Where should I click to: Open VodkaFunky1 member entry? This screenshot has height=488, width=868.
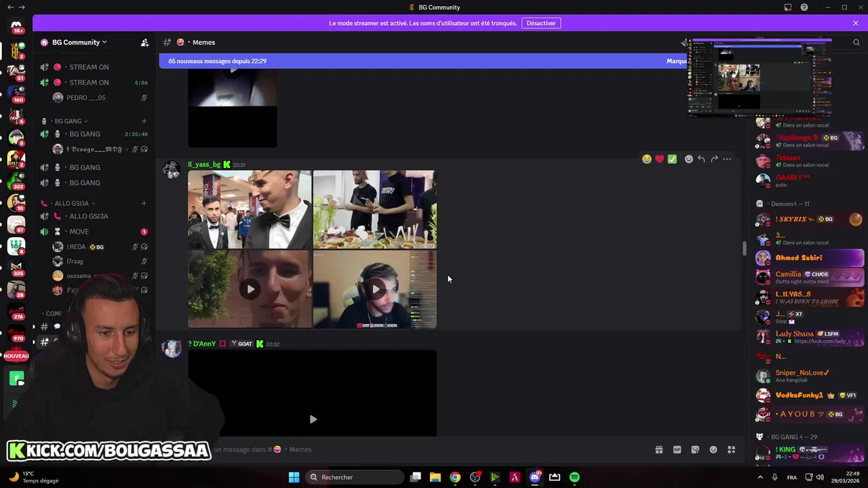coord(810,395)
